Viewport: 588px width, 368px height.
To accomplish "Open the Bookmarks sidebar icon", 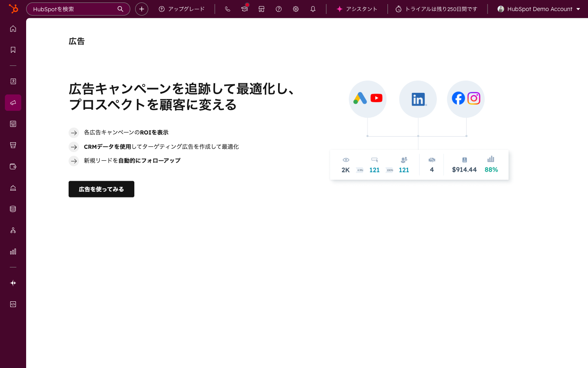I will [13, 50].
